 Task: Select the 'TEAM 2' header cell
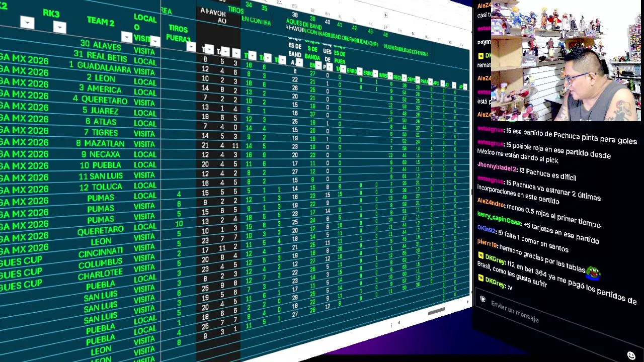tap(101, 21)
